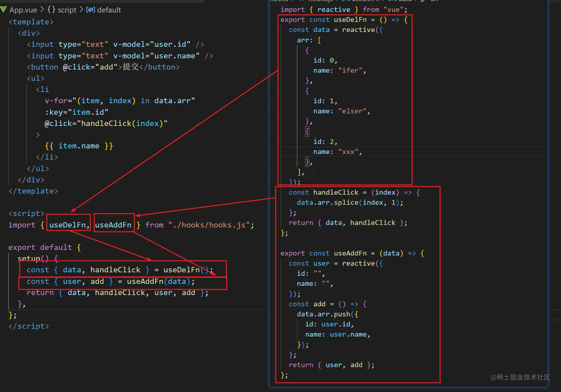Click the button @click="add" line

[103, 67]
